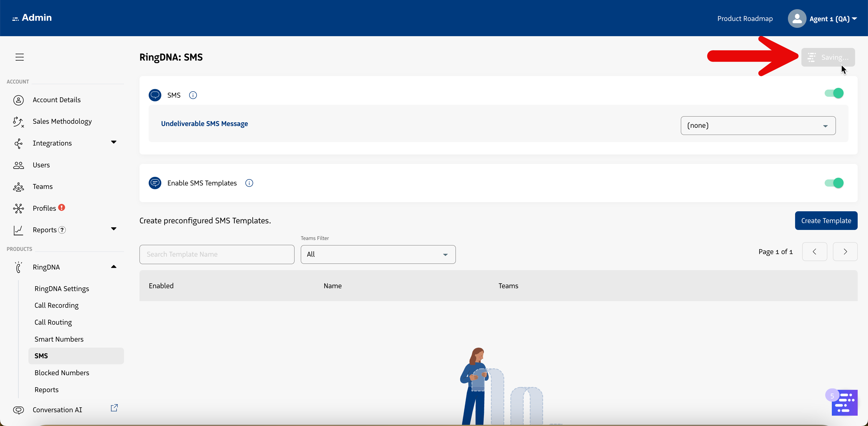Click the Reports help question mark icon
Viewport: 868px width, 426px height.
click(x=62, y=230)
